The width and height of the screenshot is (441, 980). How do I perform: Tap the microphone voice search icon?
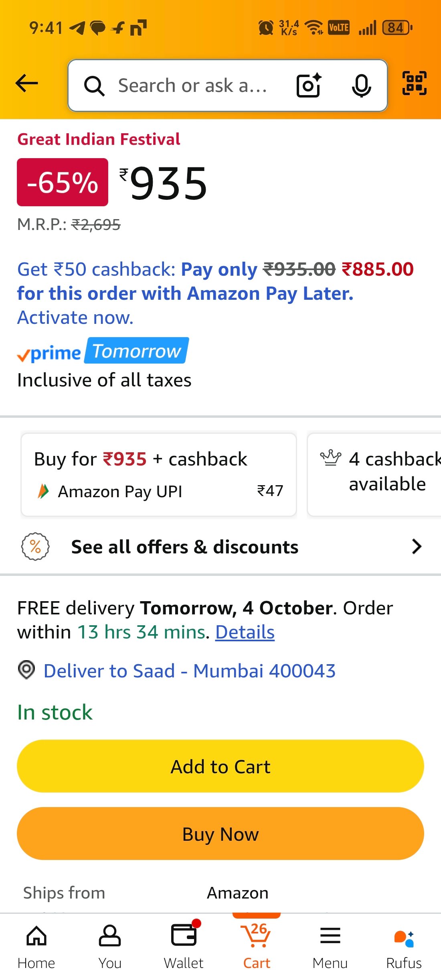click(x=361, y=85)
